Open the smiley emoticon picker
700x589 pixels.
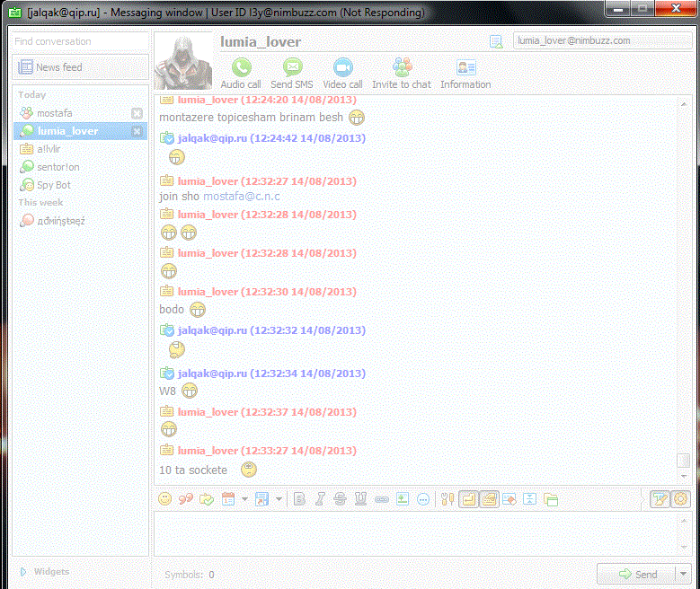pyautogui.click(x=164, y=499)
